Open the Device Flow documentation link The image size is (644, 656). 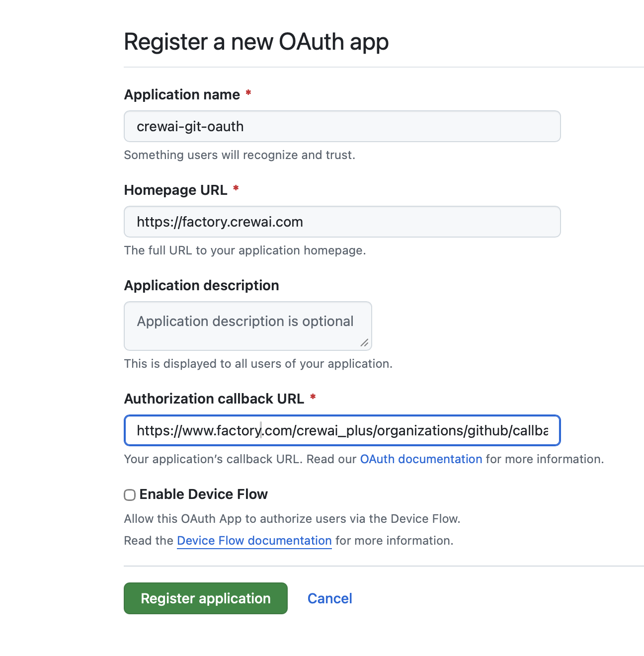point(254,541)
